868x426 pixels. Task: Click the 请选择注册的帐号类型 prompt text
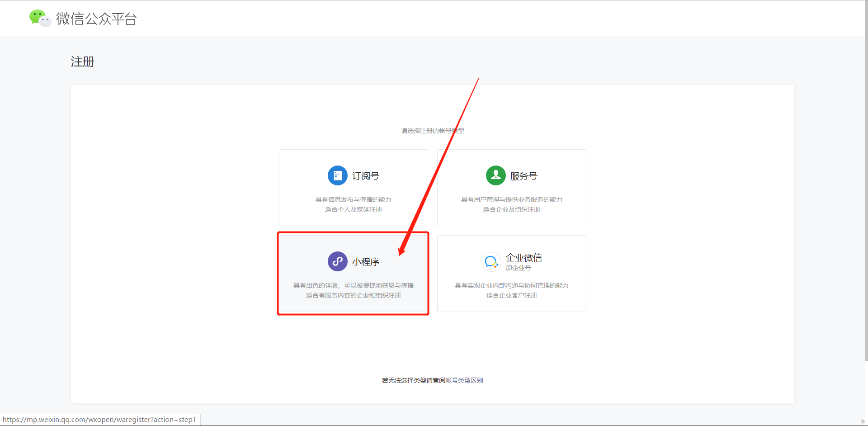[x=433, y=131]
